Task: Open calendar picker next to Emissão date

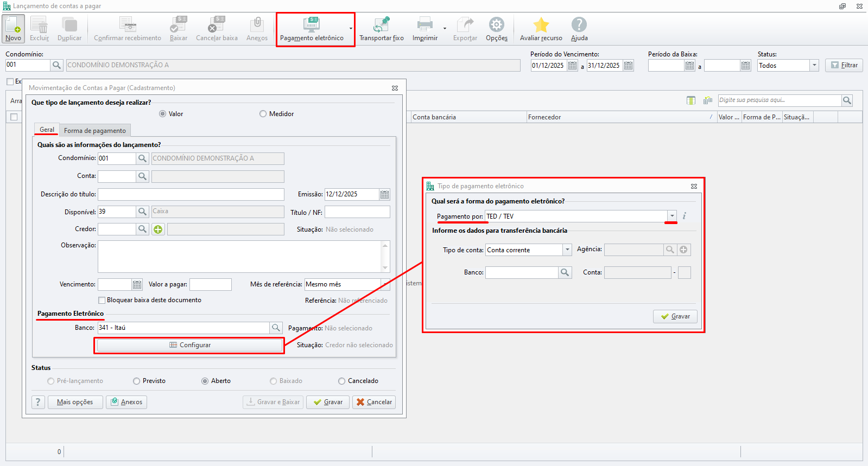Action: (384, 194)
